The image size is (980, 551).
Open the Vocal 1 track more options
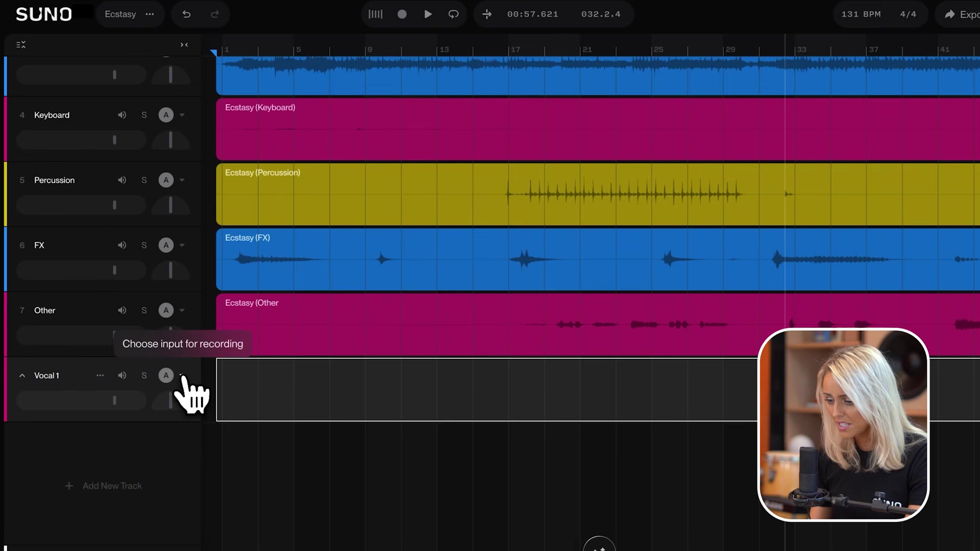tap(100, 375)
